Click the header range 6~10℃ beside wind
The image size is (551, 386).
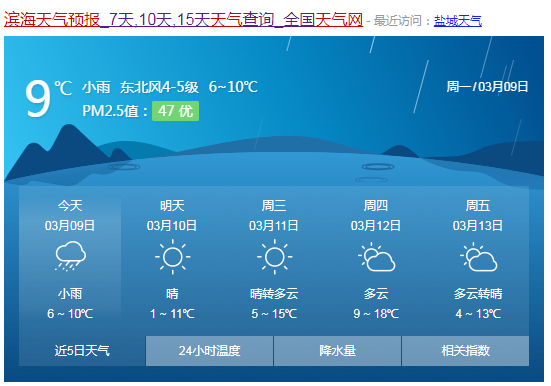(233, 87)
